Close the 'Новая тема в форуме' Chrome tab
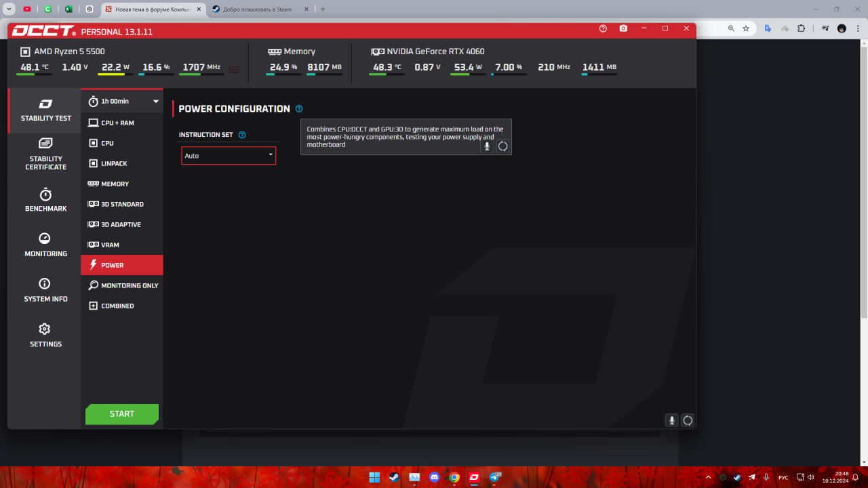The width and height of the screenshot is (868, 488). (197, 9)
